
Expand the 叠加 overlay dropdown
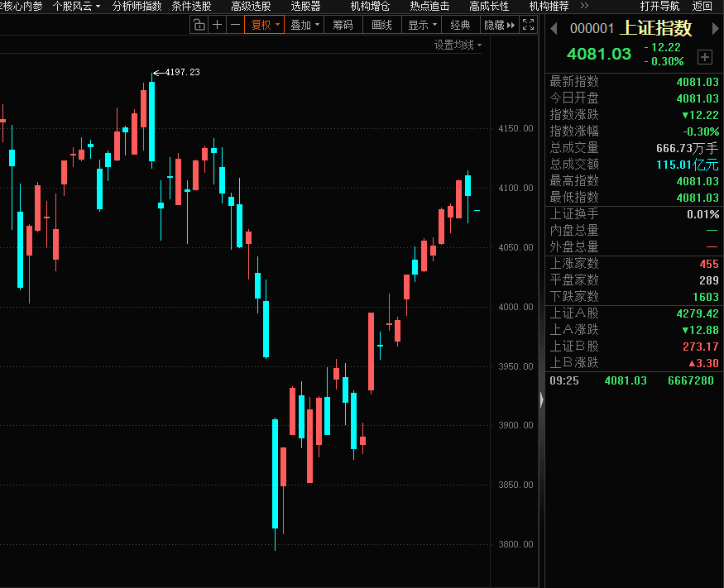pos(304,25)
